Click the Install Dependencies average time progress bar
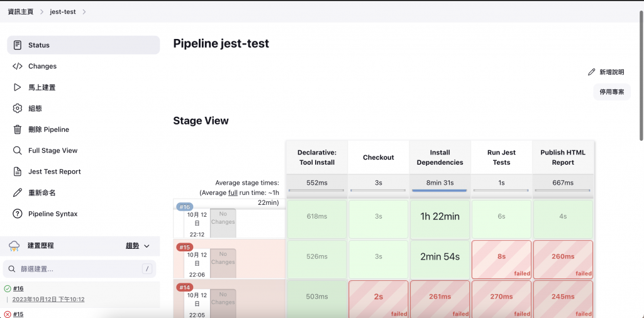The height and width of the screenshot is (318, 644). pyautogui.click(x=440, y=190)
